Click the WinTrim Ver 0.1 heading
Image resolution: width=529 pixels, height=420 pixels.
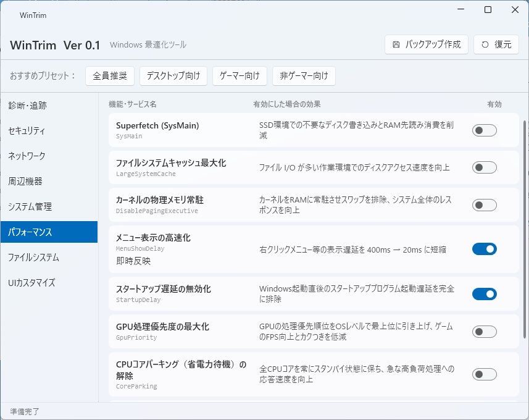(x=55, y=45)
